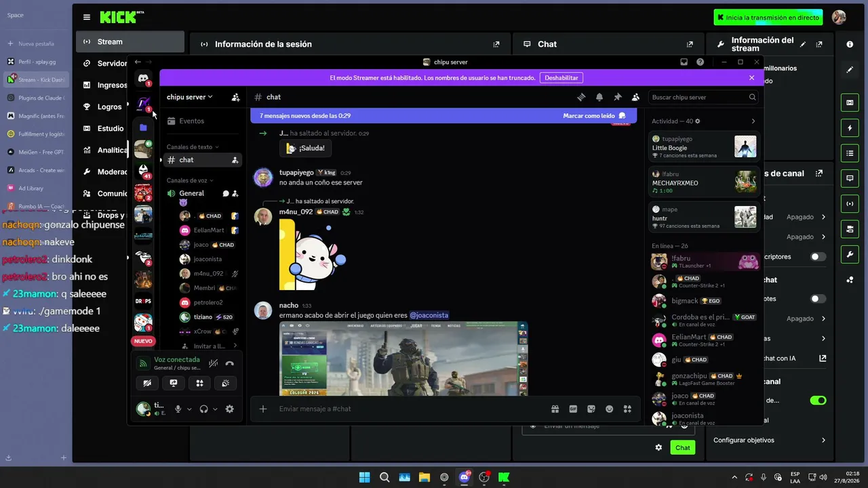Open the shared game screenshot image
868x488 pixels.
click(x=403, y=359)
